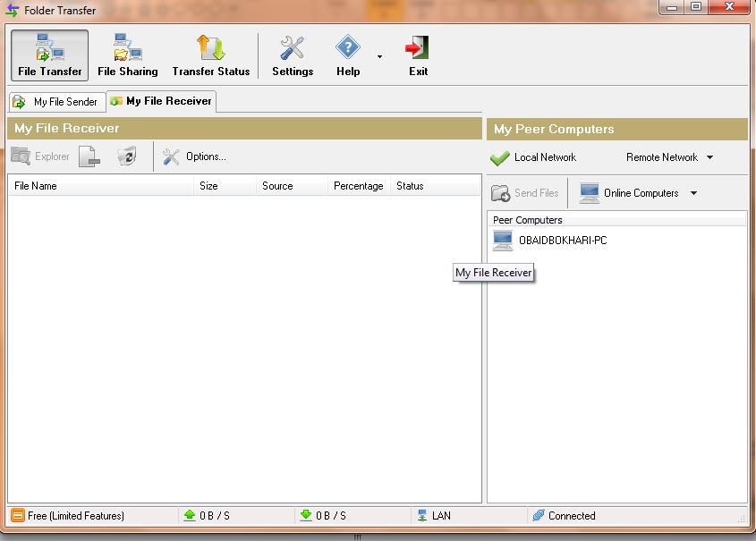Viewport: 756px width, 541px height.
Task: Close the Folder Transfer window
Action: (729, 7)
